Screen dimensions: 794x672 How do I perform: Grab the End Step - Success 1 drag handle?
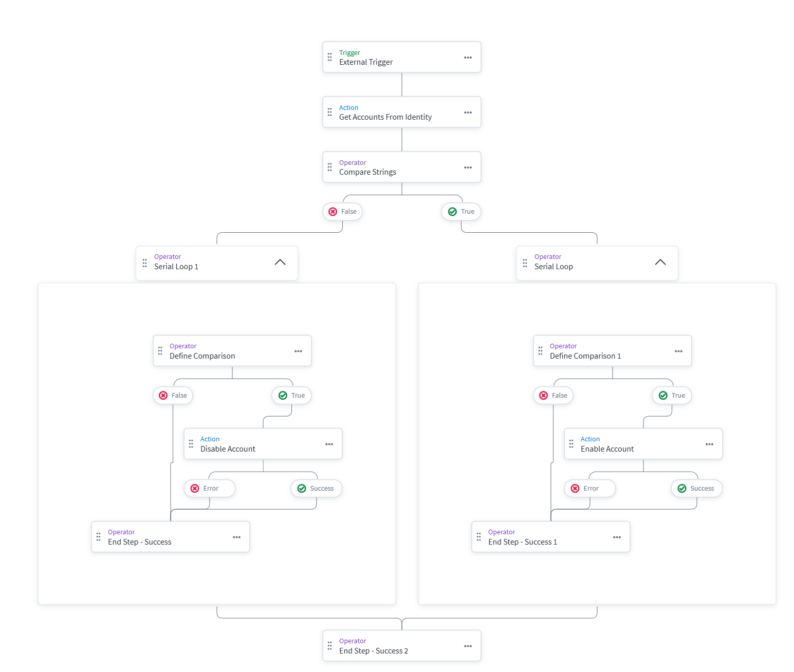479,537
